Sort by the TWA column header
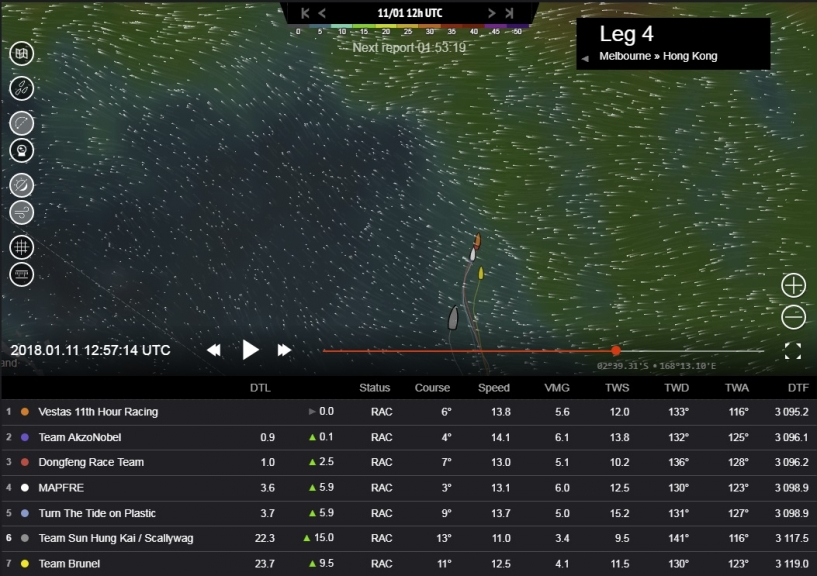The width and height of the screenshot is (817, 576). pyautogui.click(x=737, y=388)
